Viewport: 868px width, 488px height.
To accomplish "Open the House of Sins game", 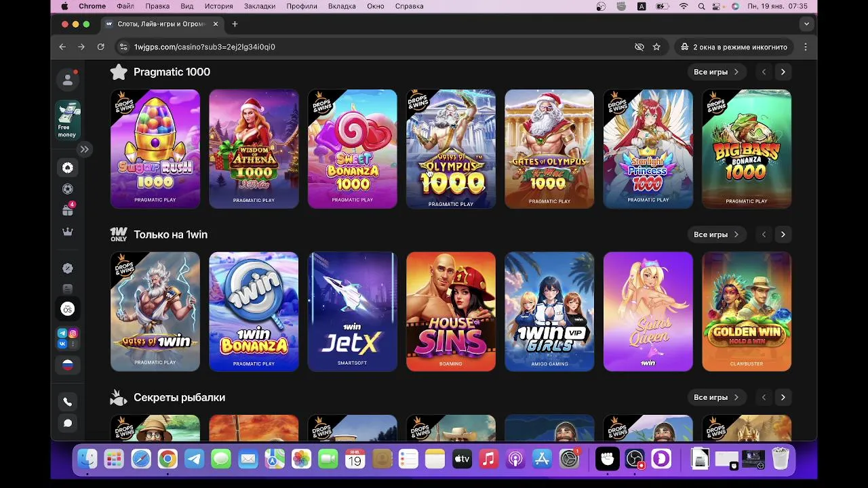I will pos(451,312).
